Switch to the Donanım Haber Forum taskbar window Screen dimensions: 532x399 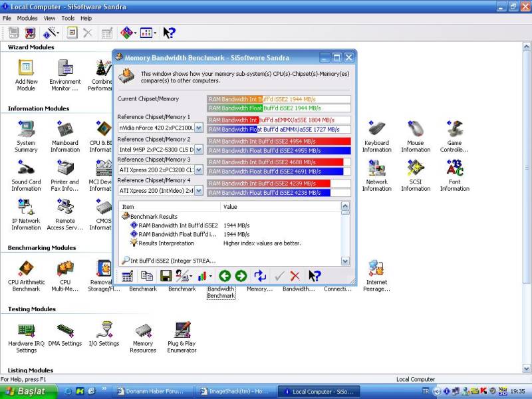154,391
